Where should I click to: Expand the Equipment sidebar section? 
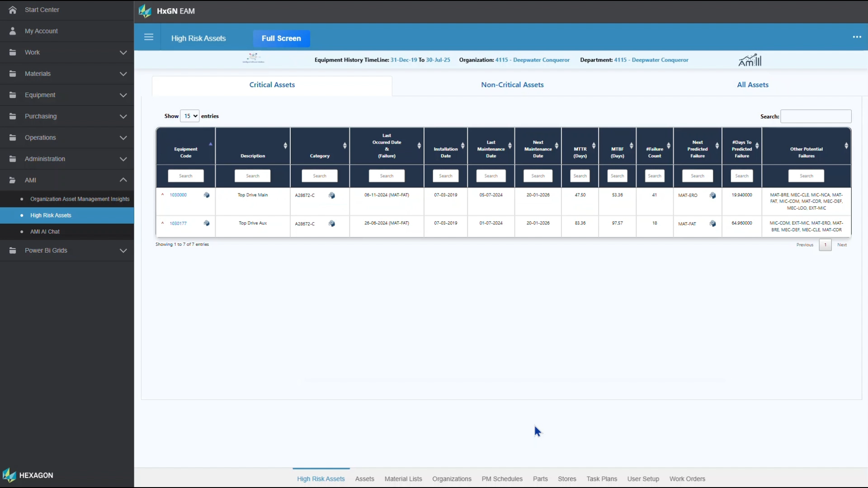click(123, 95)
